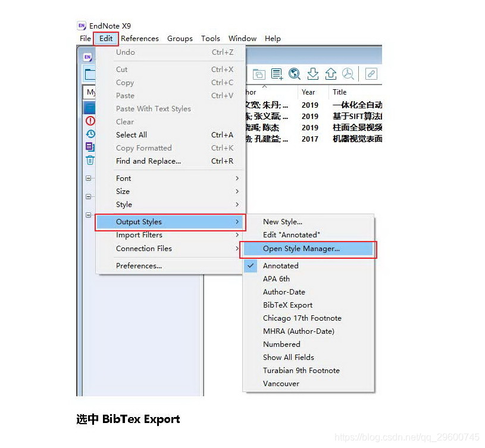The width and height of the screenshot is (485, 448).
Task: Click Open Style Manager entry
Action: coord(308,249)
